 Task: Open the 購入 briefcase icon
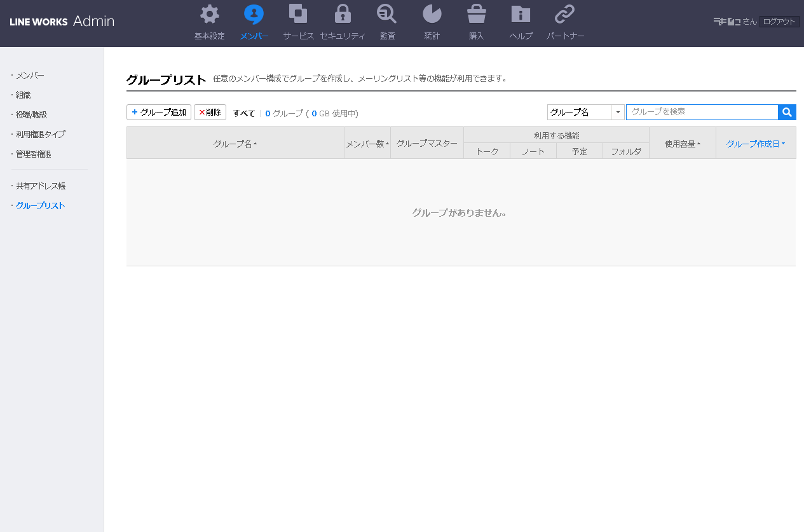point(476,15)
